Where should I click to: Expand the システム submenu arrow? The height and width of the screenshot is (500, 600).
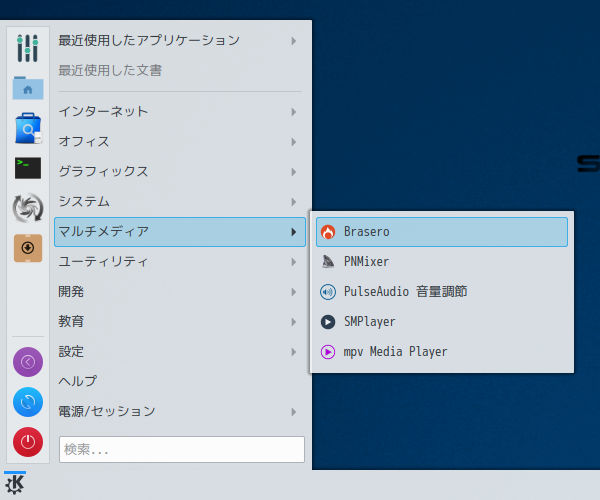(293, 202)
